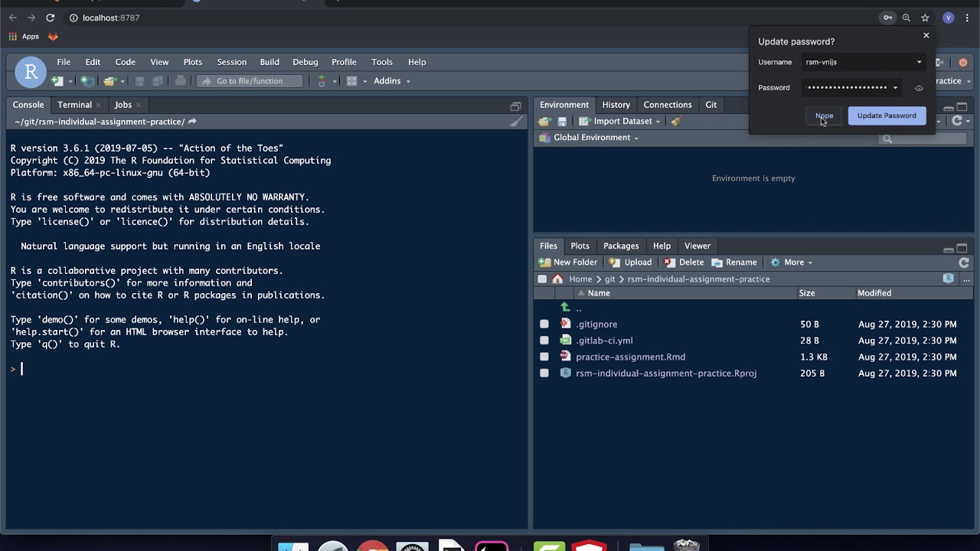Click the view working directory arrow icon
This screenshot has height=551, width=980.
click(x=192, y=122)
